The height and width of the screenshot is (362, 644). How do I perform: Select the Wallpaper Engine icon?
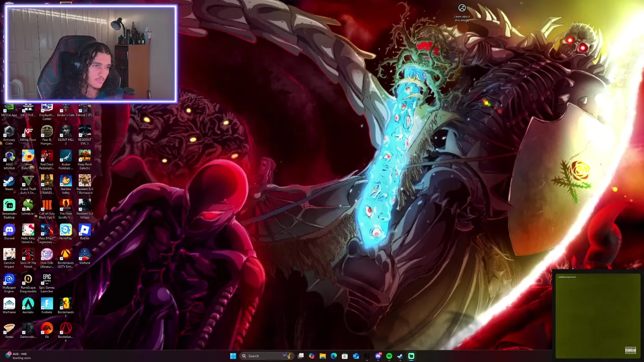(x=9, y=283)
